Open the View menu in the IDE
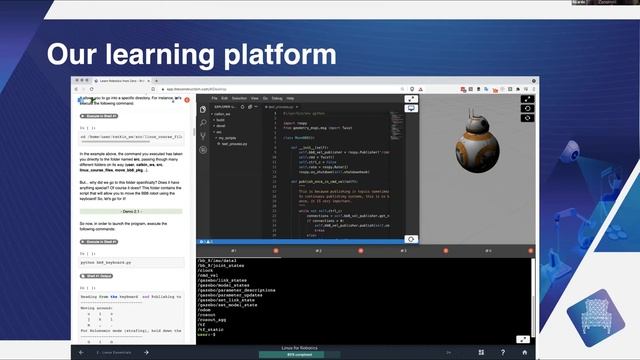640x360 pixels. pyautogui.click(x=255, y=98)
